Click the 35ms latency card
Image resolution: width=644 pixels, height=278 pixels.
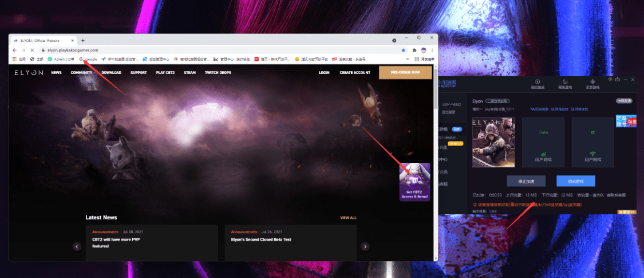click(543, 142)
